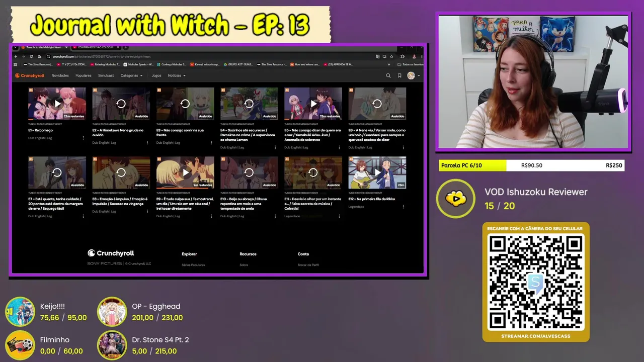The height and width of the screenshot is (362, 644).
Task: Show hidden bookmarks with the » chevron
Action: pyautogui.click(x=389, y=64)
